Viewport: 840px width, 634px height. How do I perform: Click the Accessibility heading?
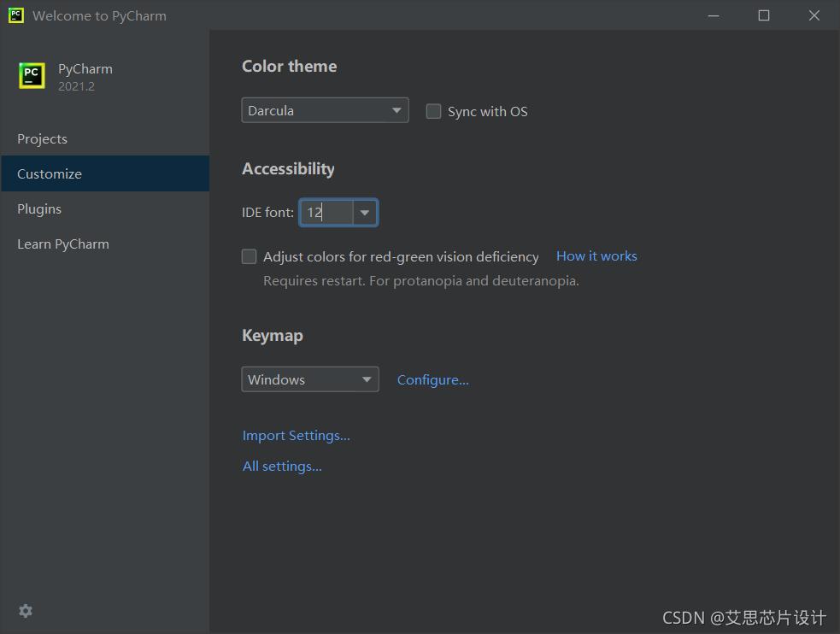(288, 168)
